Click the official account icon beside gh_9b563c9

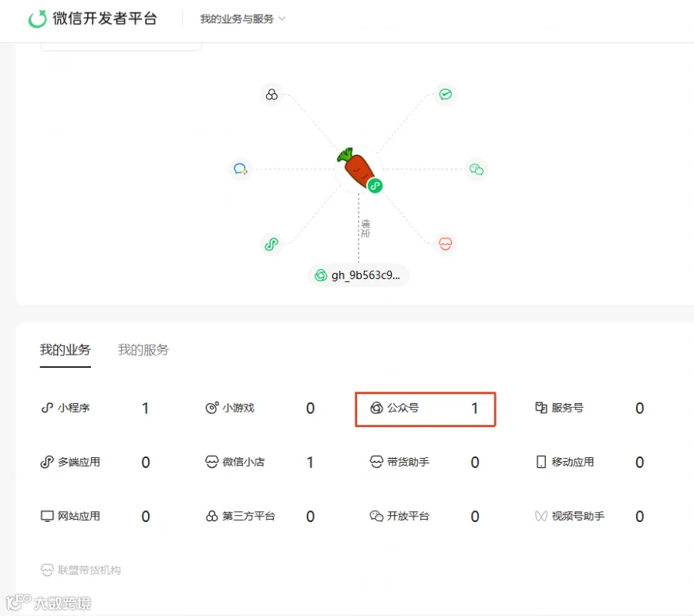coord(321,275)
